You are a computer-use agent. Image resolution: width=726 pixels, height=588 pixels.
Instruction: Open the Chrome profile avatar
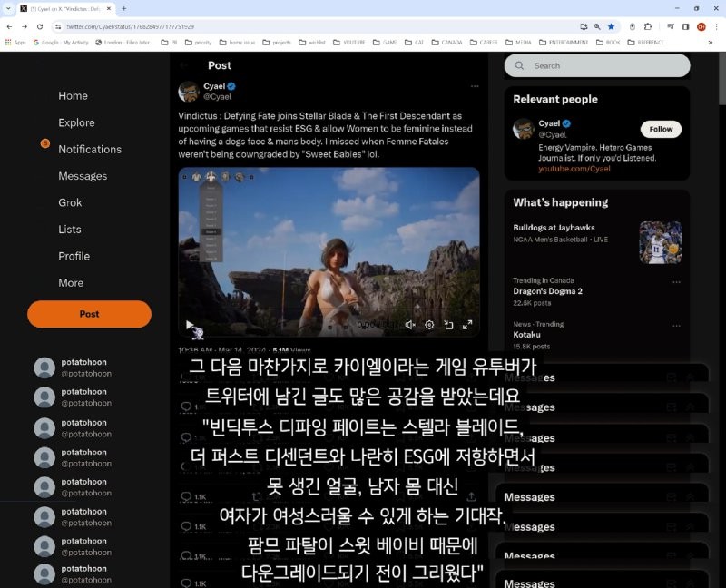tap(701, 27)
